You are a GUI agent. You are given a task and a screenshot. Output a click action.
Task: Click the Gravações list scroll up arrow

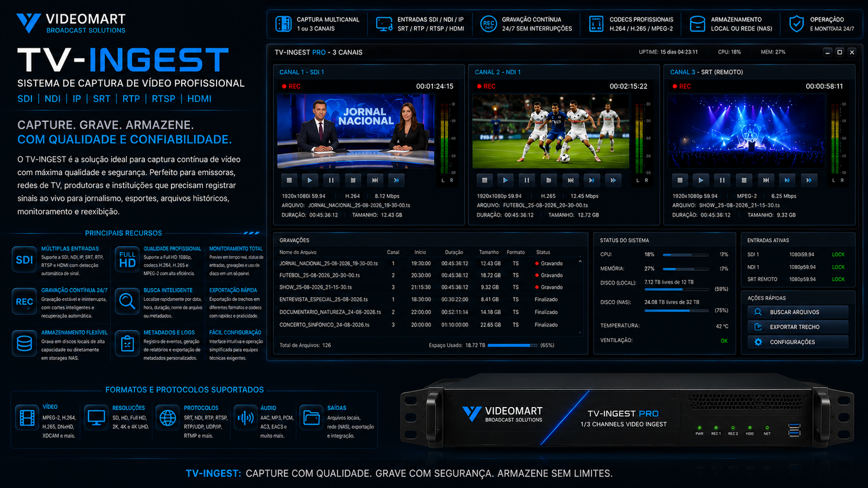click(x=580, y=261)
